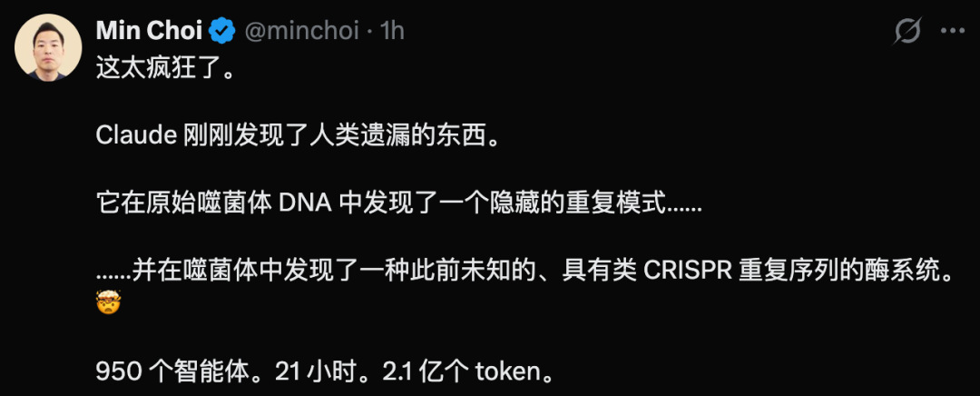The image size is (980, 396).
Task: Click the blue verified checkmark badge
Action: [222, 31]
